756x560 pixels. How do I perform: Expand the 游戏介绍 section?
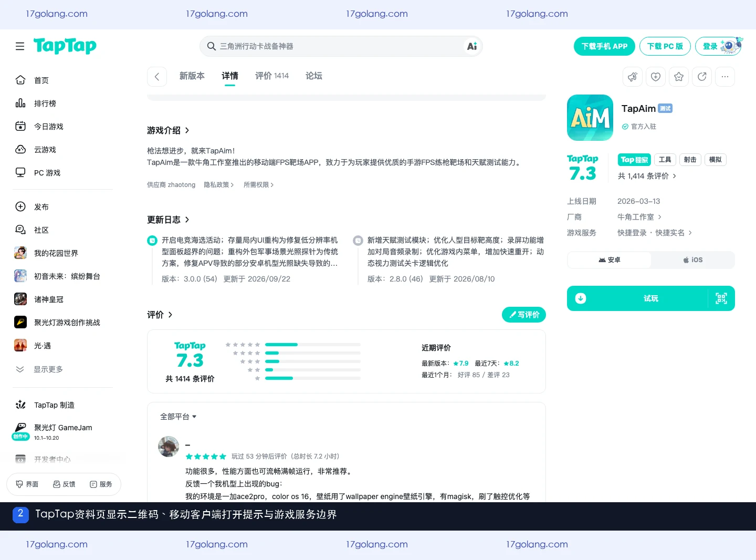[168, 130]
